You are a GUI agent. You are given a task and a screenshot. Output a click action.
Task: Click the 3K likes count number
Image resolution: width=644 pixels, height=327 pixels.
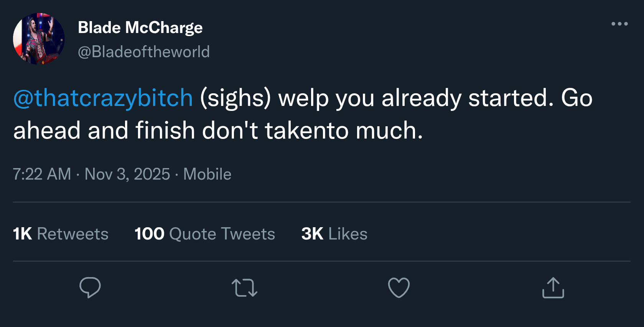click(x=312, y=234)
